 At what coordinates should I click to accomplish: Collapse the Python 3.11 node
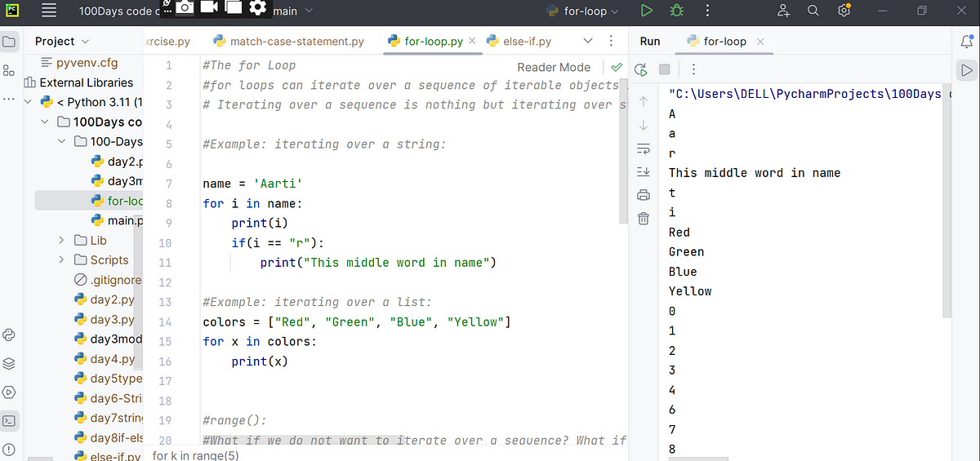(29, 102)
